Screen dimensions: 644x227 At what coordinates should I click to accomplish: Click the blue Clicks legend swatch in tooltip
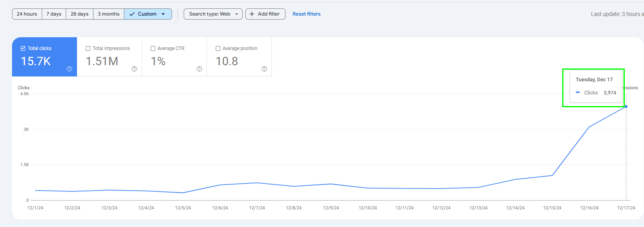coord(578,92)
